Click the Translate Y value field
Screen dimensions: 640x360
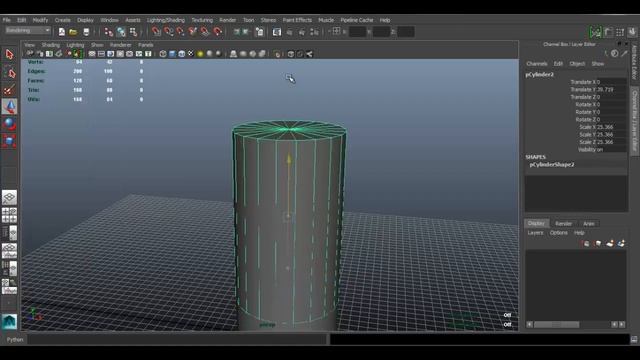tap(612, 89)
